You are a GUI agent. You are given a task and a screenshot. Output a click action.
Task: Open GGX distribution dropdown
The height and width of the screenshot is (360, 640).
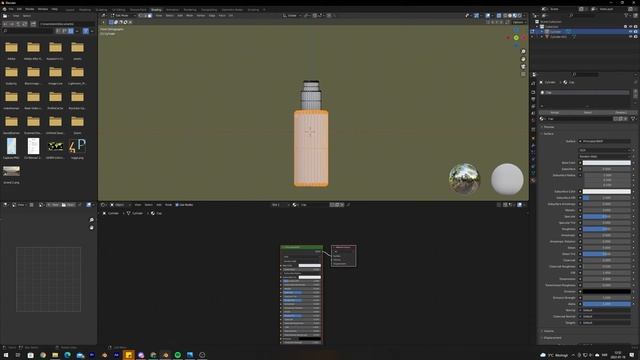[x=604, y=150]
